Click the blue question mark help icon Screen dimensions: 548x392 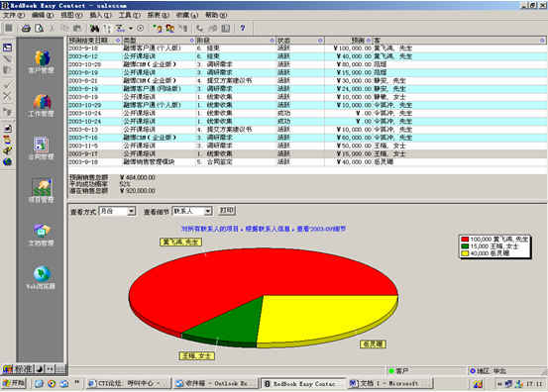(x=242, y=29)
